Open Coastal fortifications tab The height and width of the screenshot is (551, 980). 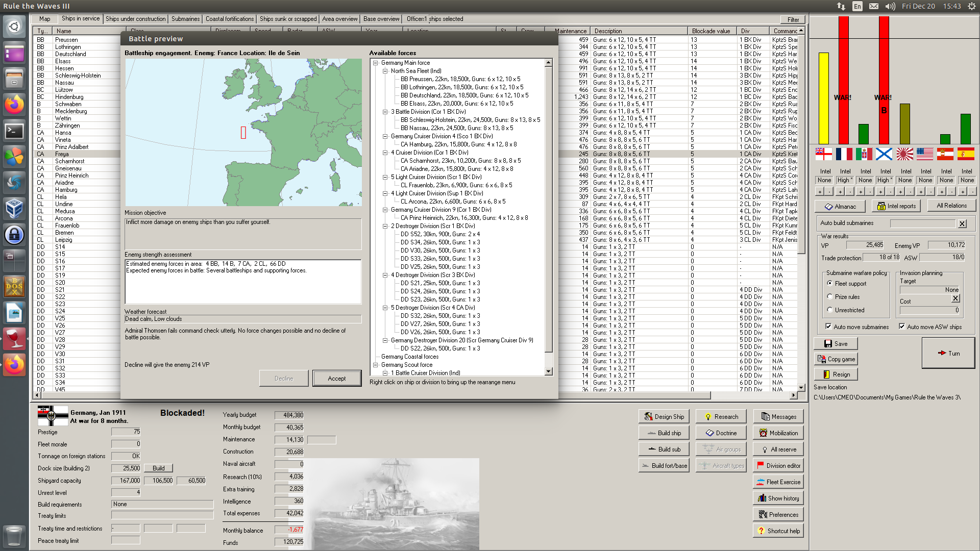click(x=230, y=19)
